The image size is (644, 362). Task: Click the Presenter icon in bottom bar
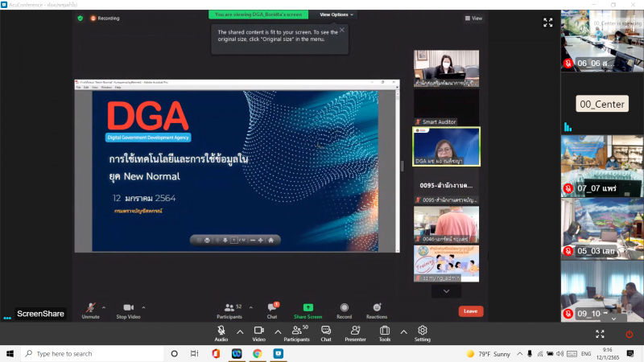[x=355, y=331]
